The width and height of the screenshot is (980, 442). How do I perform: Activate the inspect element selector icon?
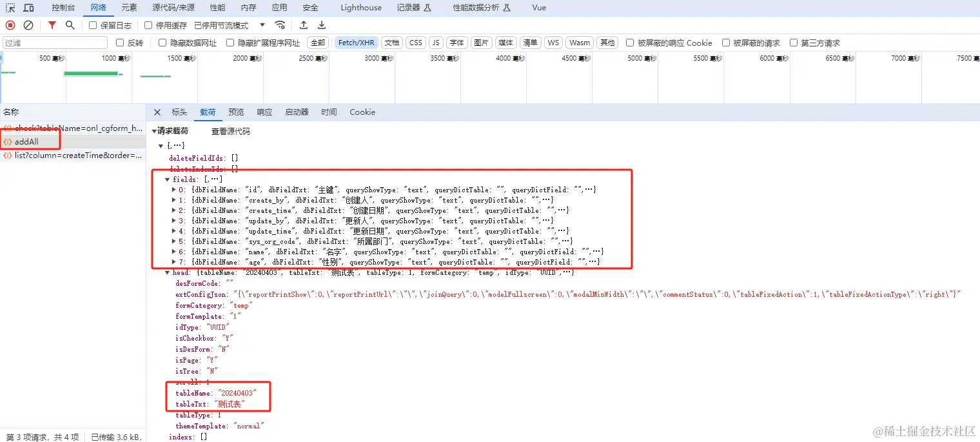coord(10,8)
